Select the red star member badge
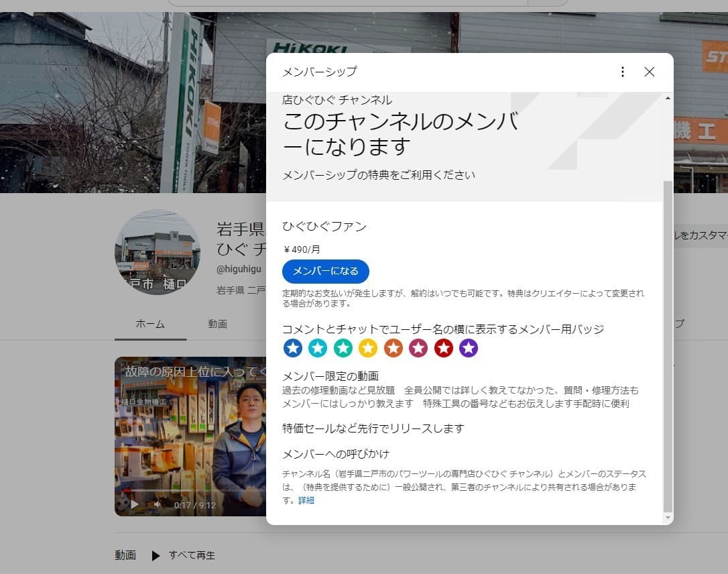The width and height of the screenshot is (728, 574). pyautogui.click(x=443, y=348)
